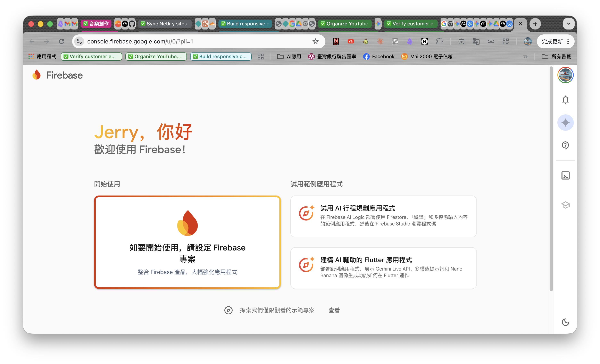This screenshot has width=600, height=364.
Task: Expand the Verify customer tab group in tab strip
Action: [x=411, y=24]
